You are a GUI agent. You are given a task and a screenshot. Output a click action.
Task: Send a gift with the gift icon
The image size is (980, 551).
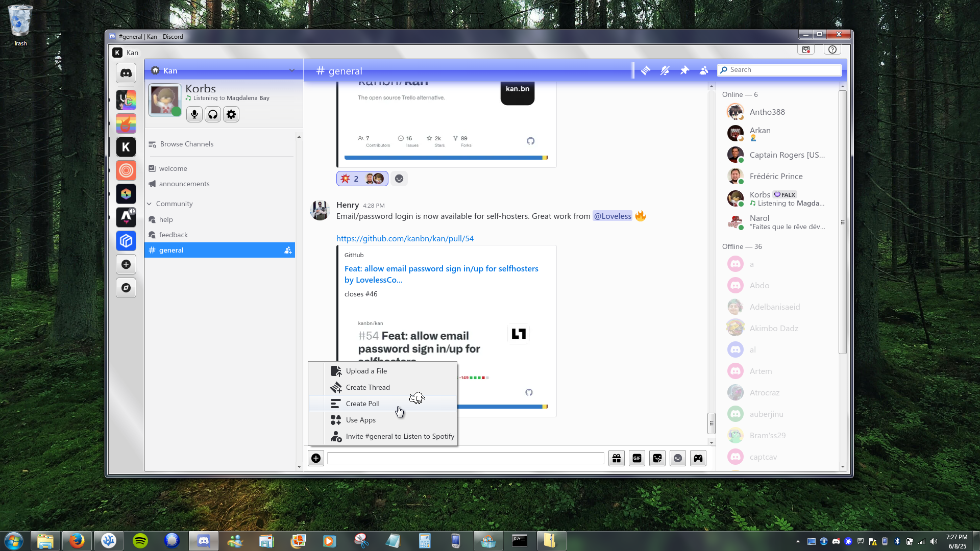pos(617,458)
